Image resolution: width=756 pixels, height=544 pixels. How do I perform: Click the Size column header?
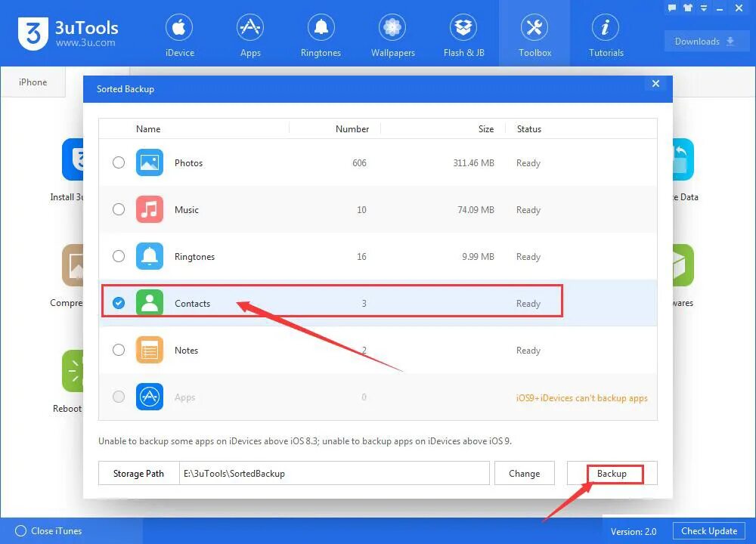[485, 129]
